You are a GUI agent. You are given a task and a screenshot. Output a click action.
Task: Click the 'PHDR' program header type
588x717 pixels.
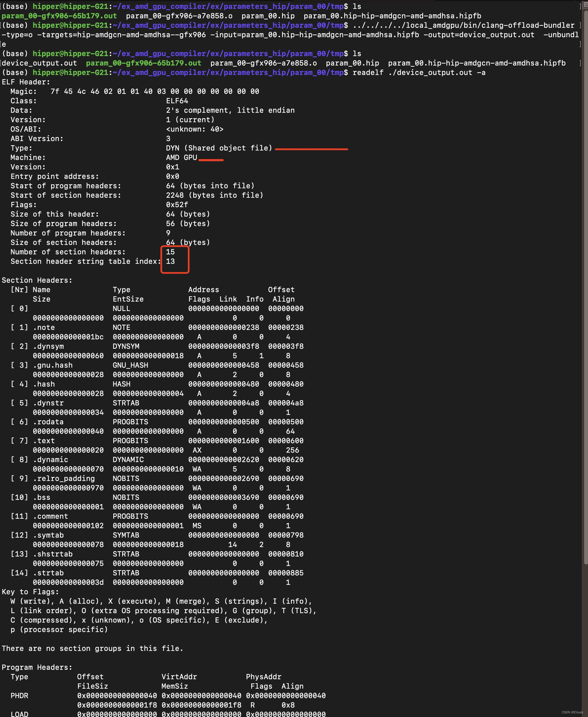click(x=19, y=696)
